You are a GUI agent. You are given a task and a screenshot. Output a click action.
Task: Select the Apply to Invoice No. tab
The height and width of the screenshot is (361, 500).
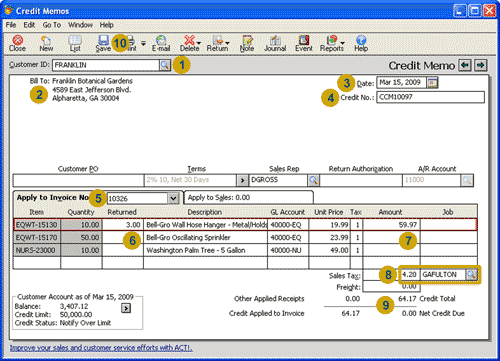tap(53, 197)
